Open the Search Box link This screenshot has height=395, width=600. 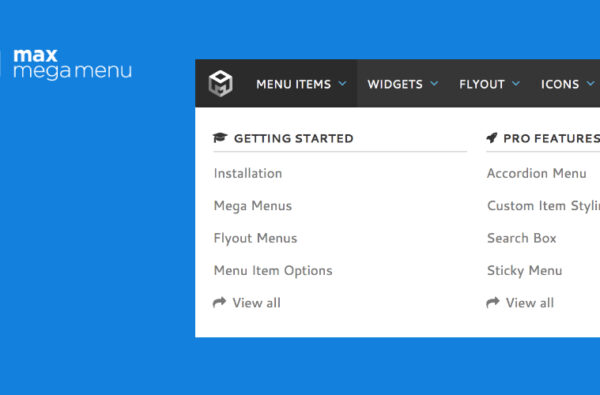[522, 238]
